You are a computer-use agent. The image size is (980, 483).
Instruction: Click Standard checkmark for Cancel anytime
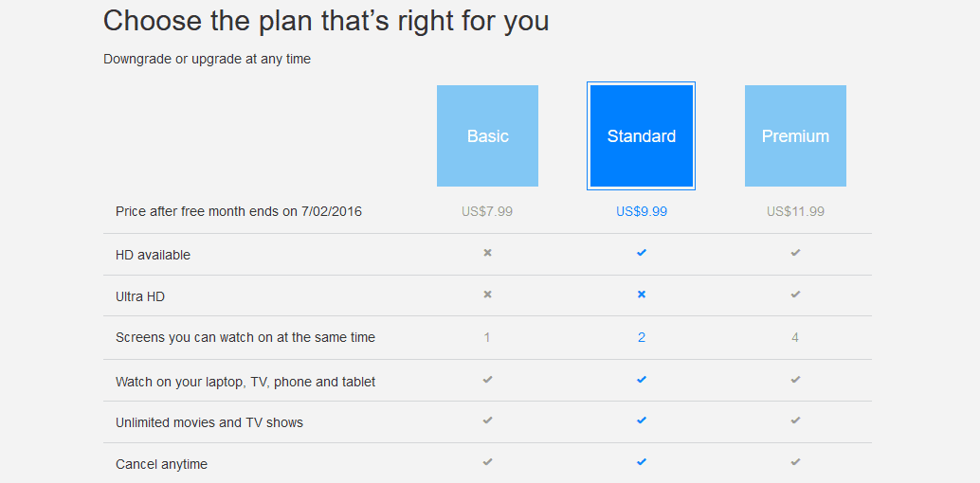coord(642,462)
